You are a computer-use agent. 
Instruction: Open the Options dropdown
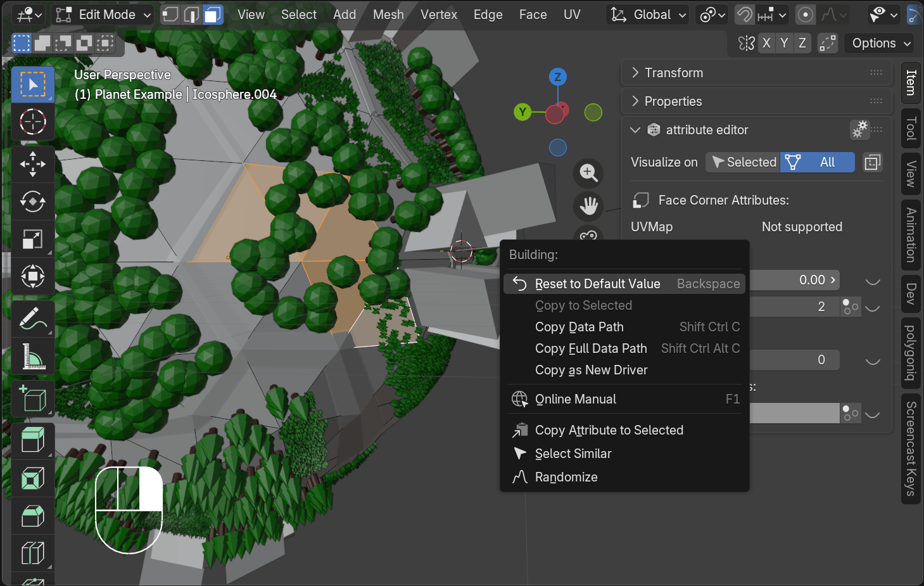(878, 43)
